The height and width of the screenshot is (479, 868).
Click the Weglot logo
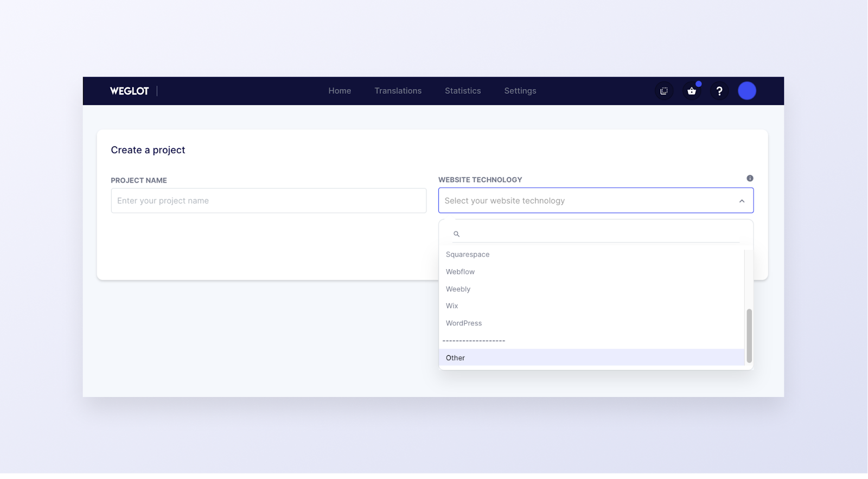coord(129,91)
